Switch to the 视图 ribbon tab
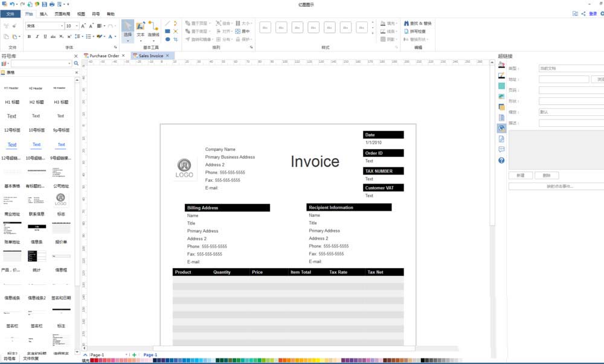 pos(81,14)
